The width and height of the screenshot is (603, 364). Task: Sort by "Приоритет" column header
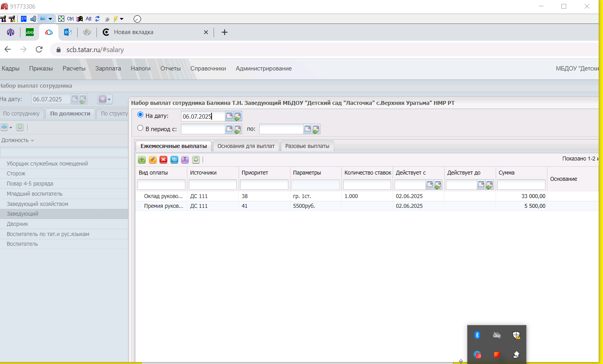[255, 173]
